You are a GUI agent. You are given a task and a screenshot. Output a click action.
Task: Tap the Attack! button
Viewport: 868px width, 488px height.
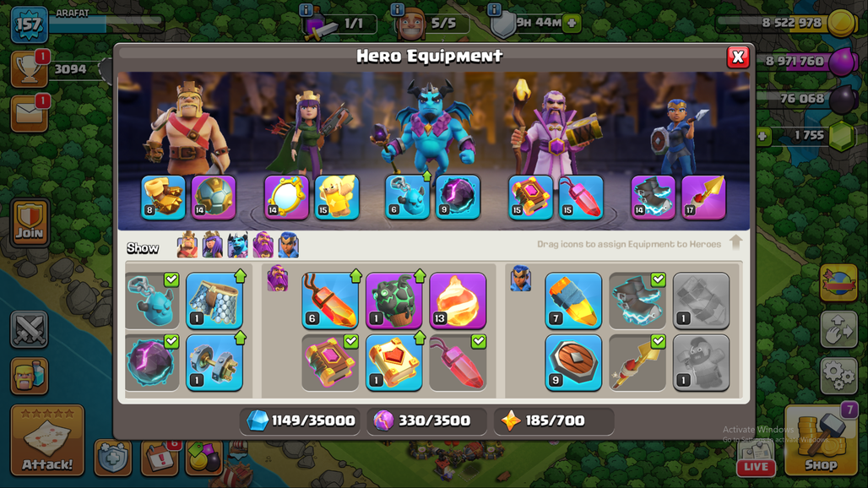[47, 441]
